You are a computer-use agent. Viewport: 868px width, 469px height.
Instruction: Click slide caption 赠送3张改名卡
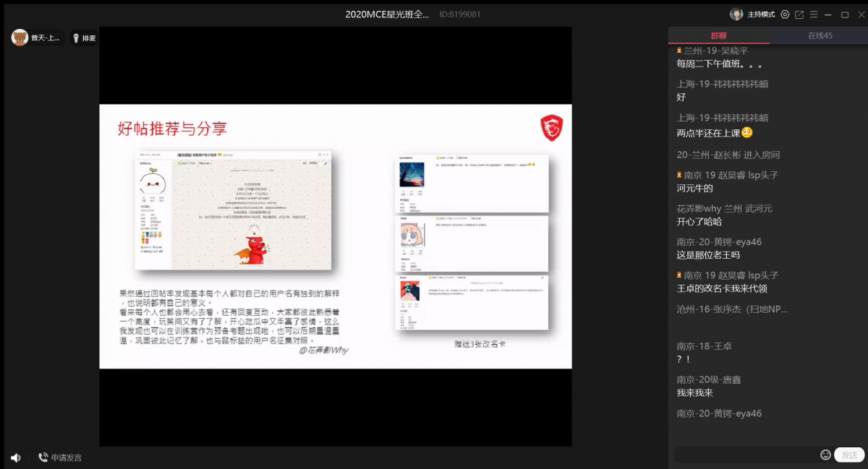[480, 345]
